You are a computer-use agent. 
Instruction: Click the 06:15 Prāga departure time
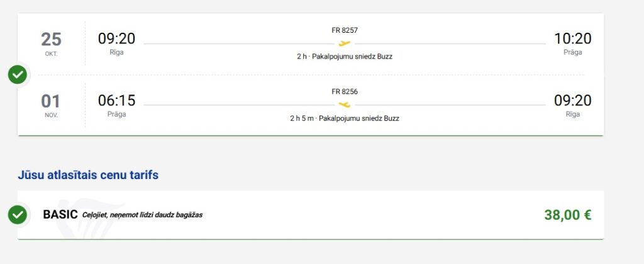tap(116, 101)
